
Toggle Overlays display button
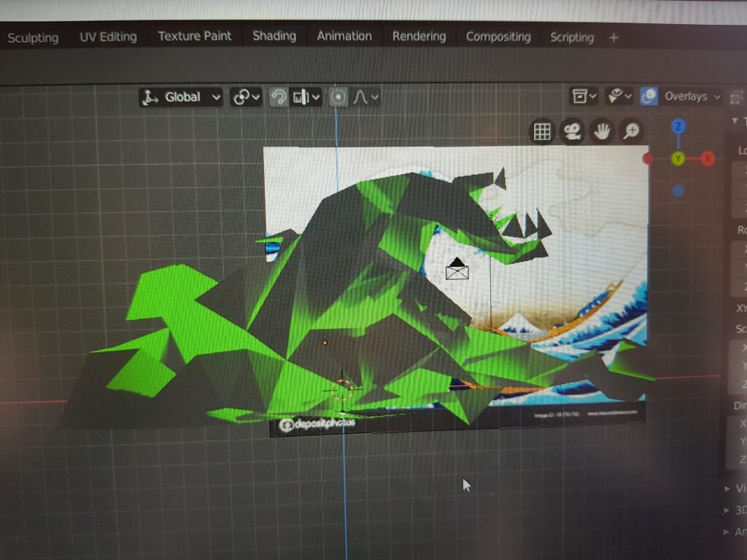pyautogui.click(x=649, y=96)
